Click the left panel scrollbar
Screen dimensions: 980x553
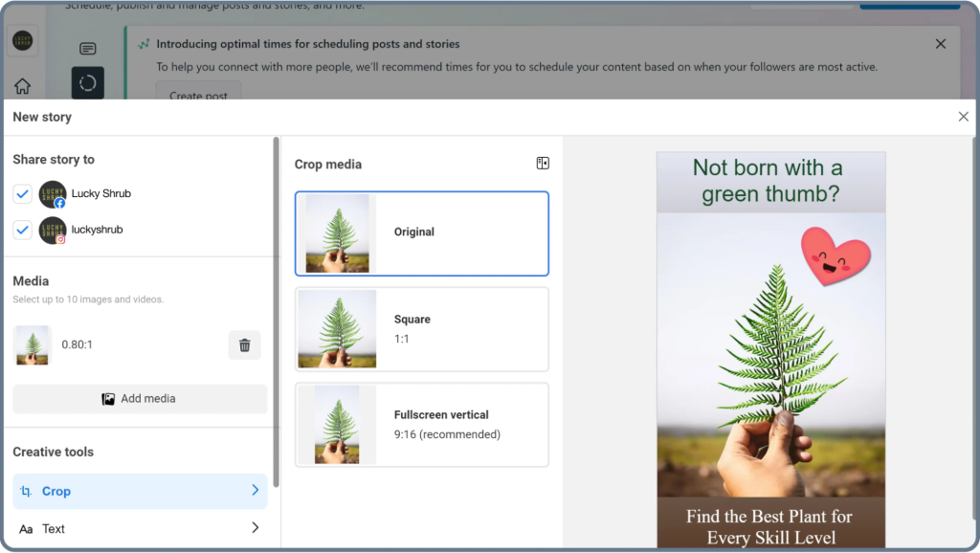(276, 313)
